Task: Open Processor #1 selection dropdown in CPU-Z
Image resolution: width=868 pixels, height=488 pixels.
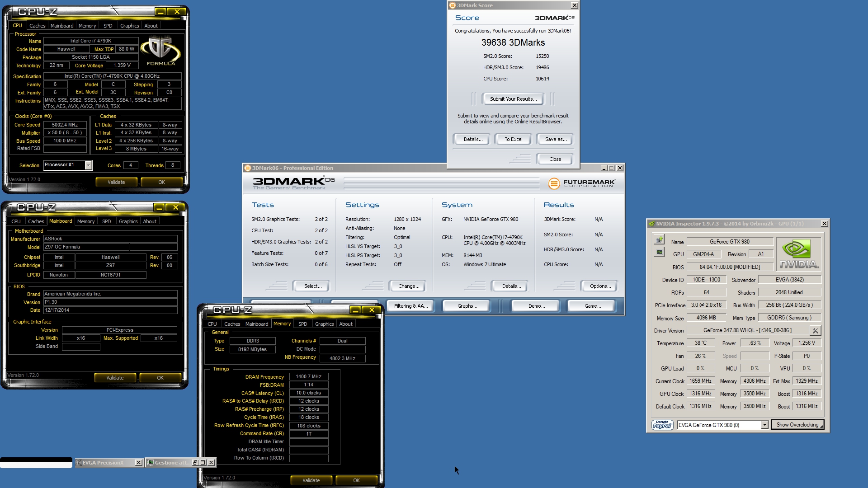Action: [89, 165]
